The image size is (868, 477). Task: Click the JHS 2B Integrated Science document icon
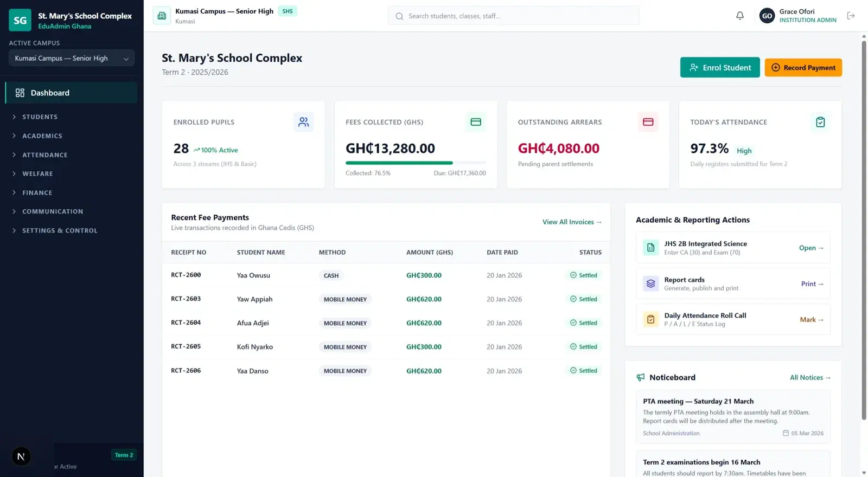(x=650, y=248)
